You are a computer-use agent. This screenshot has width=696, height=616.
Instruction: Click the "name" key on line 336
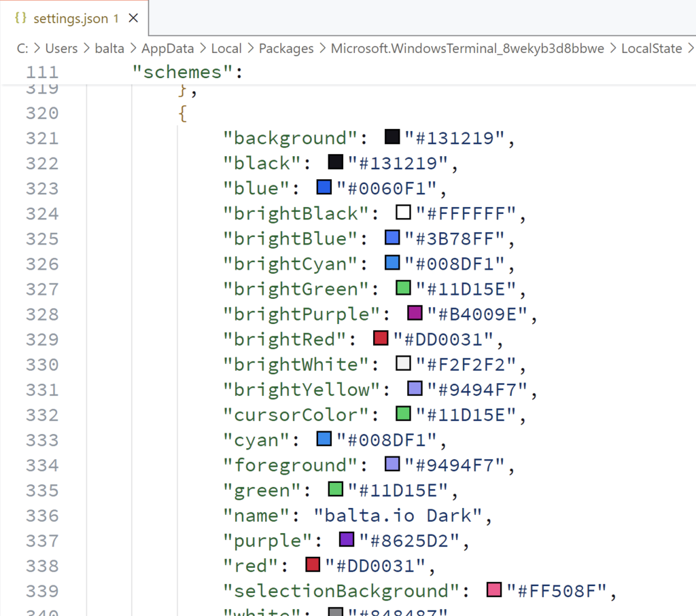pyautogui.click(x=256, y=515)
